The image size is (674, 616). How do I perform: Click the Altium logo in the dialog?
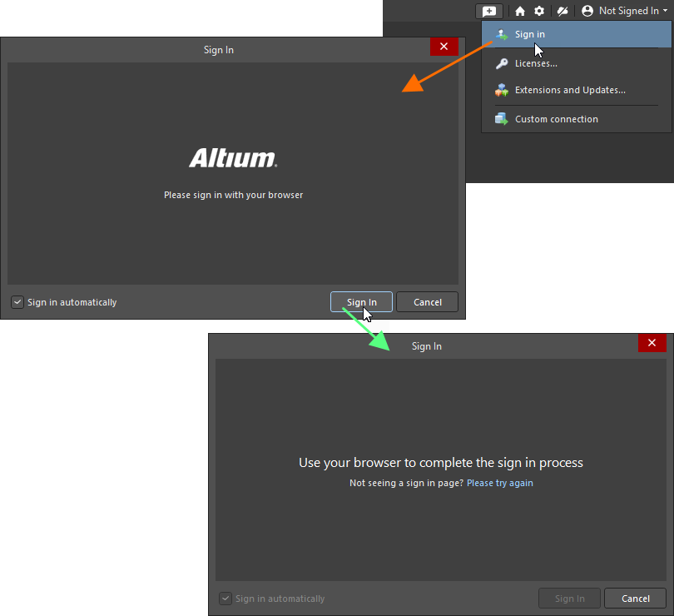[x=234, y=158]
